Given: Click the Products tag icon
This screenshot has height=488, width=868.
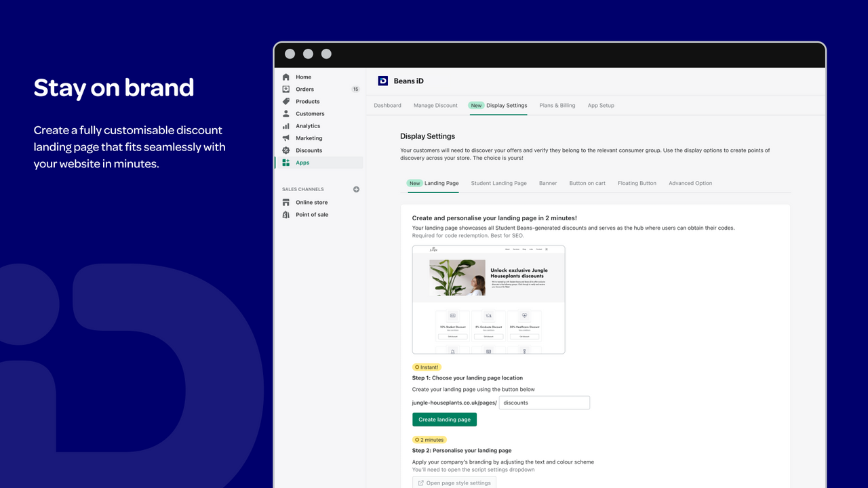Looking at the screenshot, I should click(x=286, y=101).
